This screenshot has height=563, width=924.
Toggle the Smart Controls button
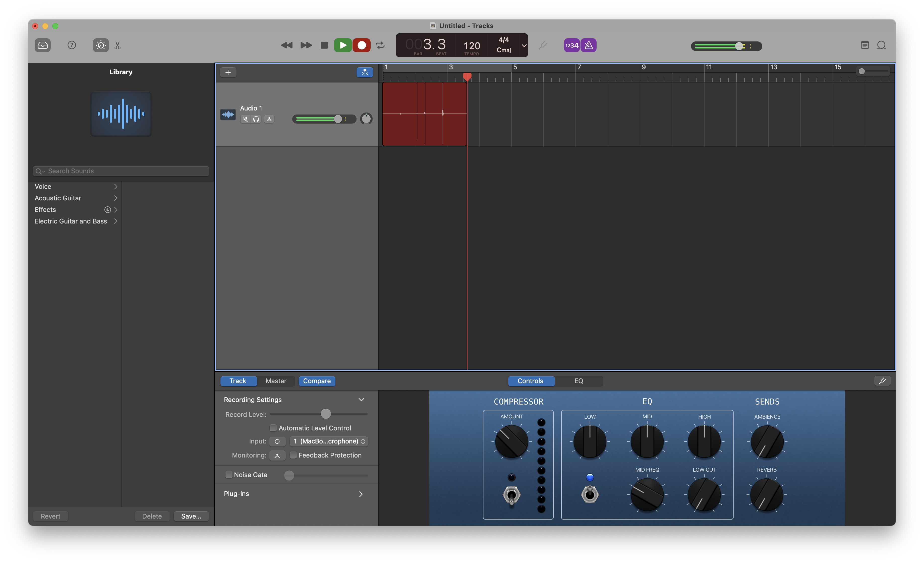(100, 45)
